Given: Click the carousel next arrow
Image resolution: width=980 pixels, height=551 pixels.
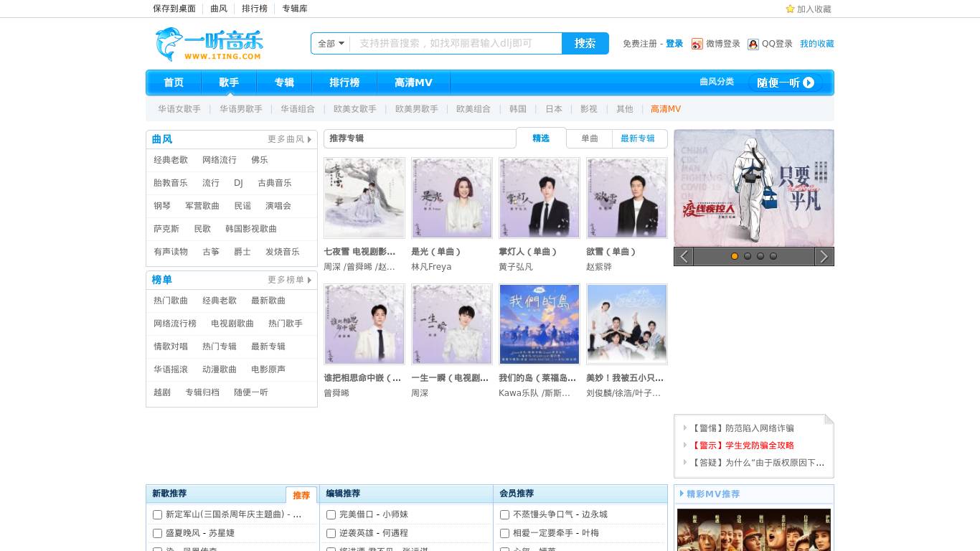Looking at the screenshot, I should [x=823, y=256].
